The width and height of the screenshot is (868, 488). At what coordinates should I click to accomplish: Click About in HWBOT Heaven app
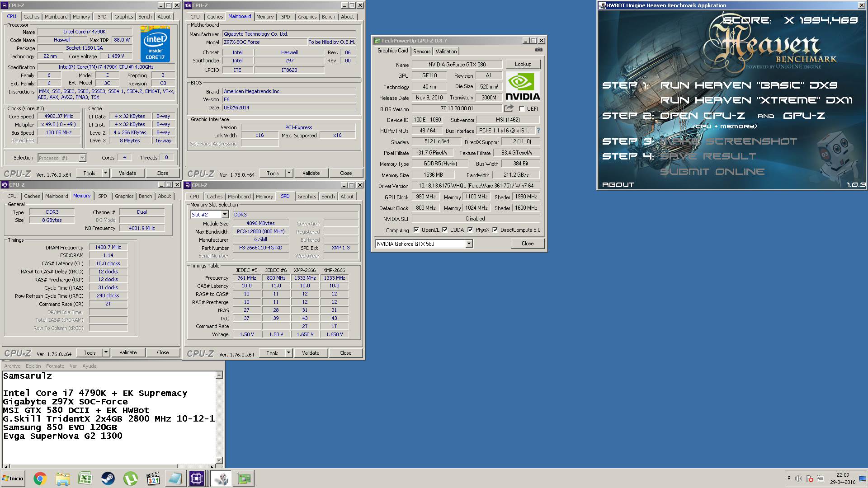pyautogui.click(x=618, y=185)
